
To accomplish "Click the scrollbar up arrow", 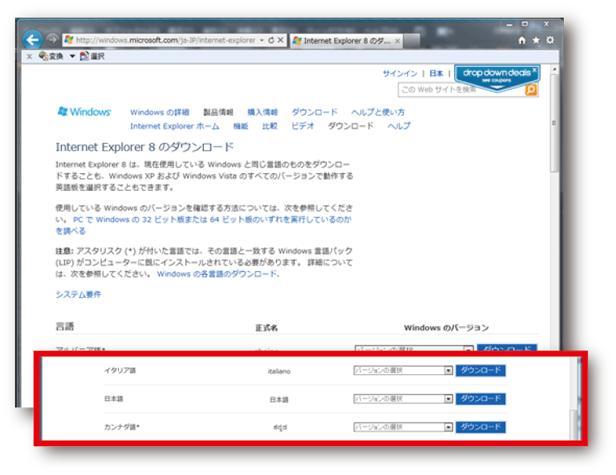I will tap(554, 70).
